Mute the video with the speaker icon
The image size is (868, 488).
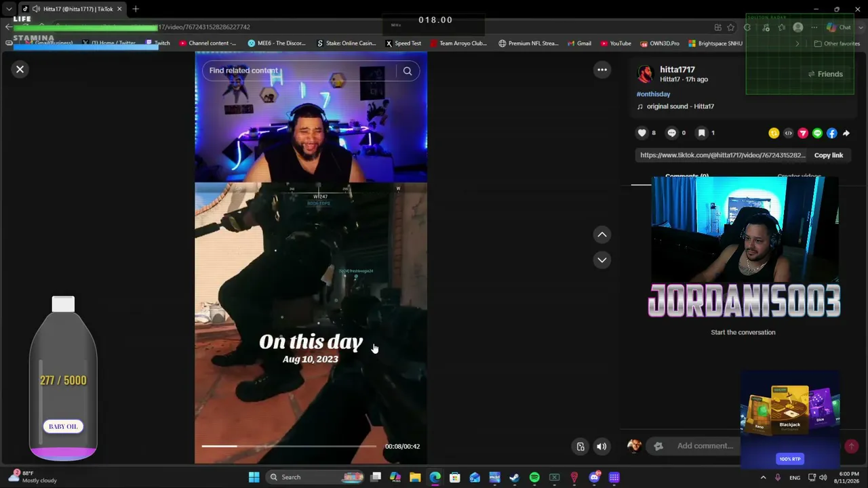pos(601,446)
